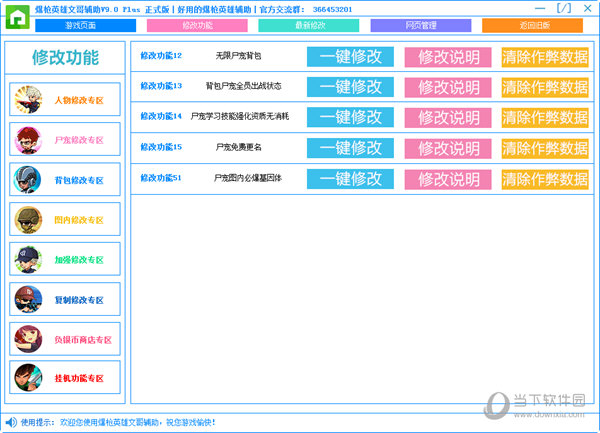Click the speaker icon in status bar

click(x=11, y=422)
